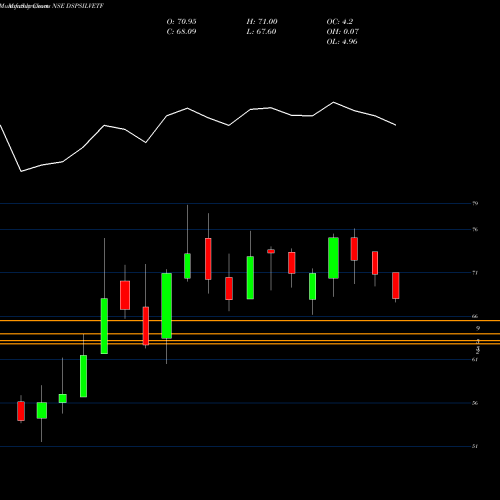
Task: Select the OC: 4.2 reading
Action: coord(340,22)
